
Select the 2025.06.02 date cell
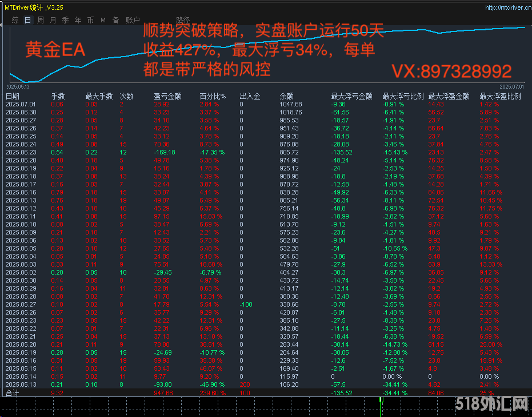(21, 272)
